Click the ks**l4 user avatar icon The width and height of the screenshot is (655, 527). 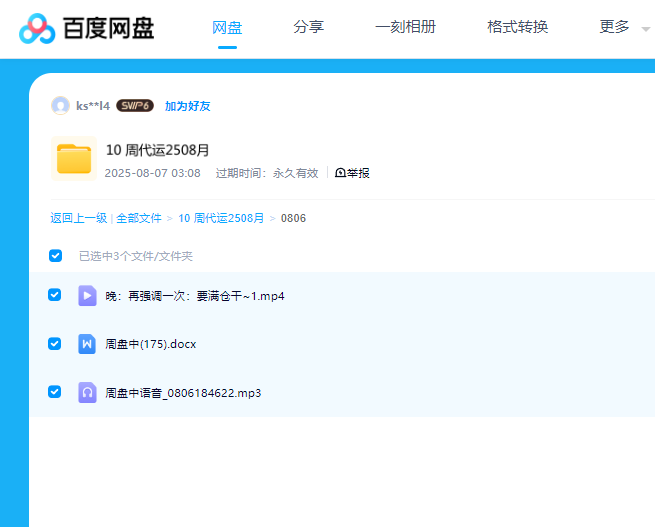coord(60,106)
